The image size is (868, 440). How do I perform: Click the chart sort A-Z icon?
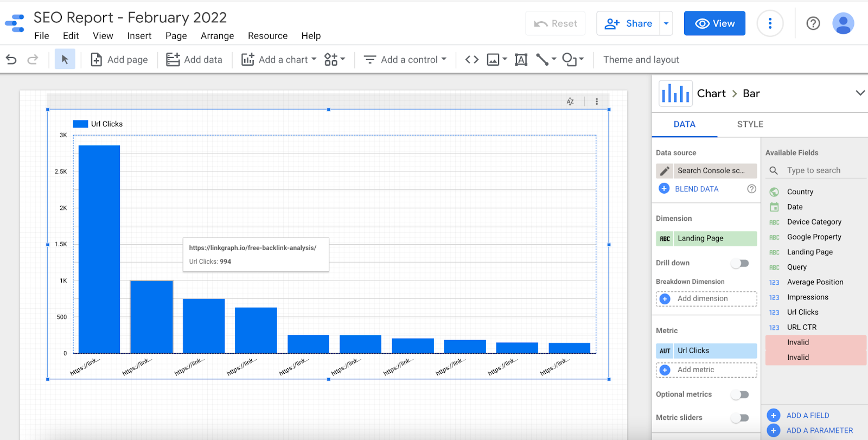pyautogui.click(x=570, y=101)
